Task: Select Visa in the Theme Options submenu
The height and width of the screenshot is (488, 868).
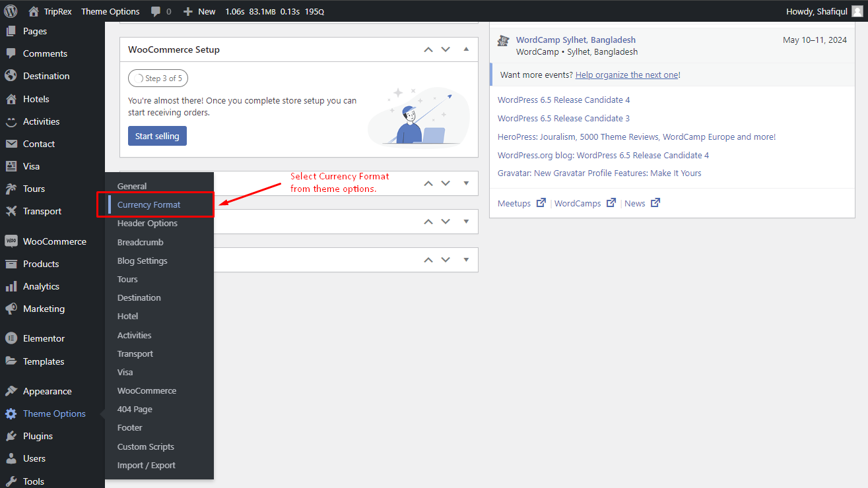Action: click(x=125, y=372)
